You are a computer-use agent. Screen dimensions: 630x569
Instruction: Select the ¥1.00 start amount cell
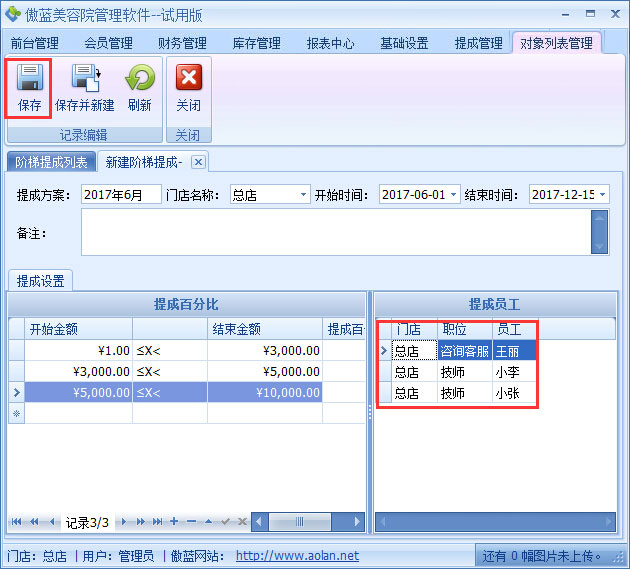pyautogui.click(x=79, y=350)
